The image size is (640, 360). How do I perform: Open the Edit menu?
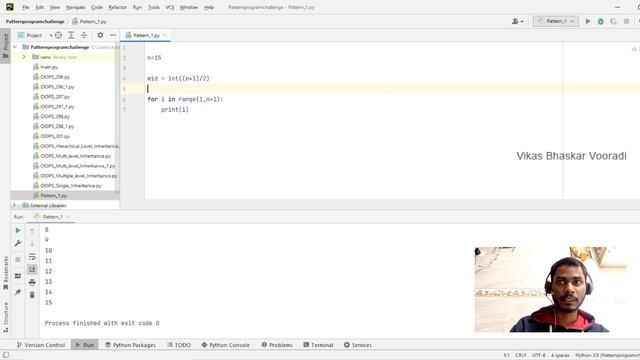click(39, 7)
